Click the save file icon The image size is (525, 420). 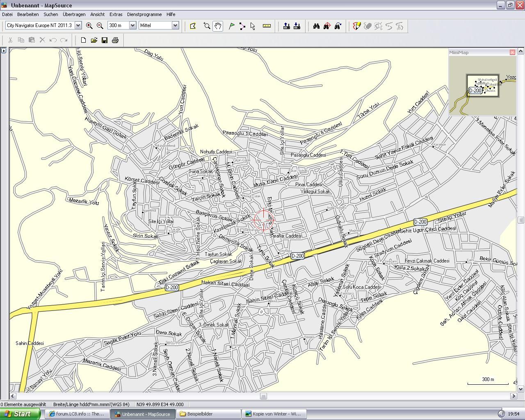pos(105,40)
